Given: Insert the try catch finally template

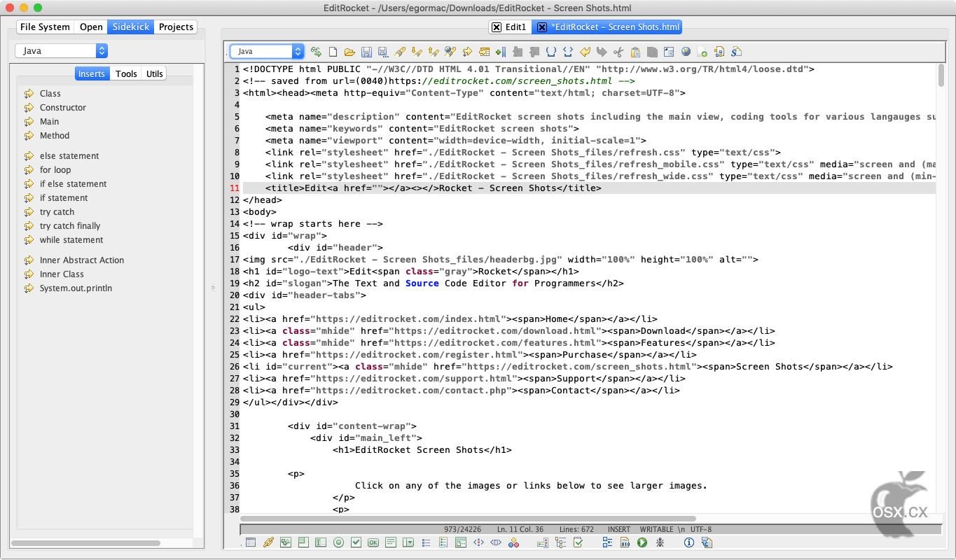Looking at the screenshot, I should (x=70, y=226).
